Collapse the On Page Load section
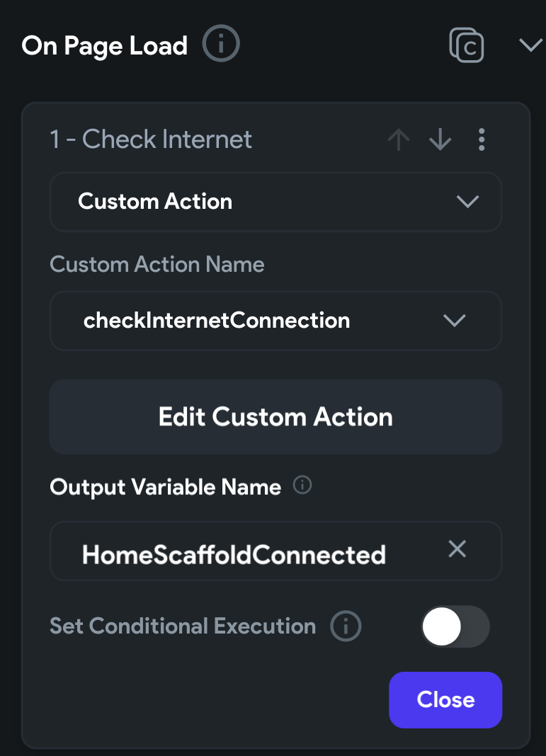The width and height of the screenshot is (546, 756). click(x=530, y=46)
